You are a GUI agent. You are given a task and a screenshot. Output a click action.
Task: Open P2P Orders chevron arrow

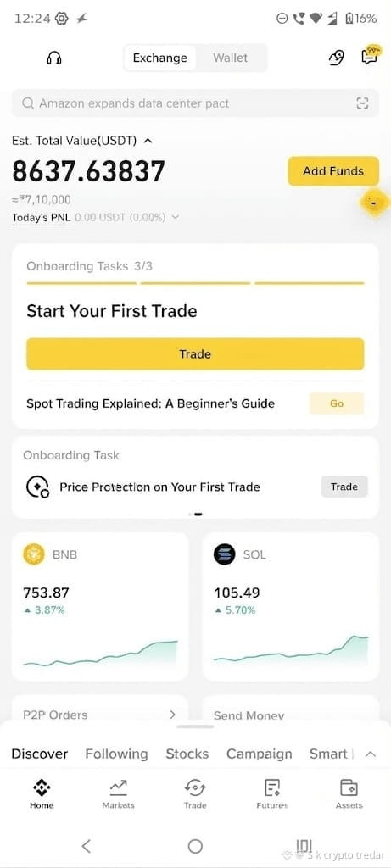click(x=172, y=715)
